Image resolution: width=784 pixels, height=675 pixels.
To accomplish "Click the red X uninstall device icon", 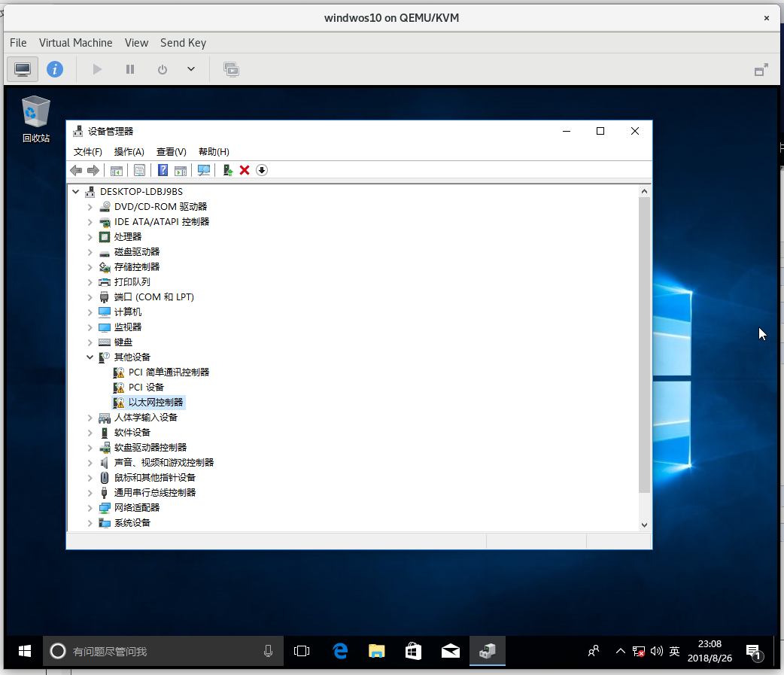I will pyautogui.click(x=245, y=171).
